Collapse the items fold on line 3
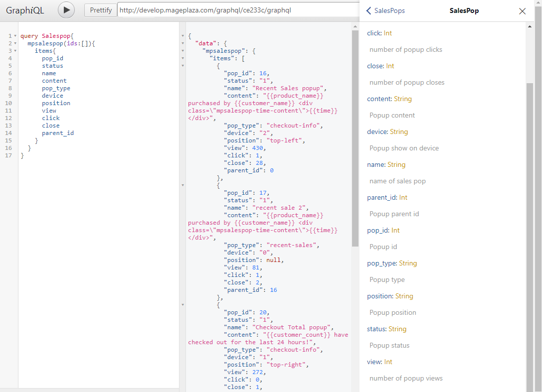542x392 pixels. (x=15, y=51)
